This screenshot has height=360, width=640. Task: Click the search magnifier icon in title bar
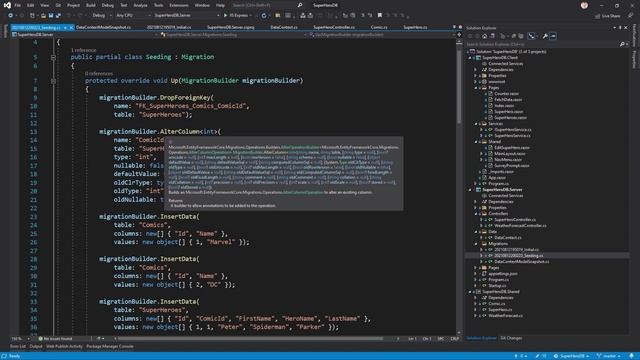point(300,5)
